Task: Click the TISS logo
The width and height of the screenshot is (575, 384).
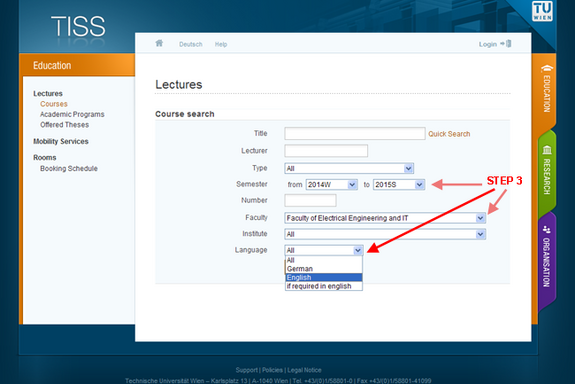Action: (x=78, y=26)
